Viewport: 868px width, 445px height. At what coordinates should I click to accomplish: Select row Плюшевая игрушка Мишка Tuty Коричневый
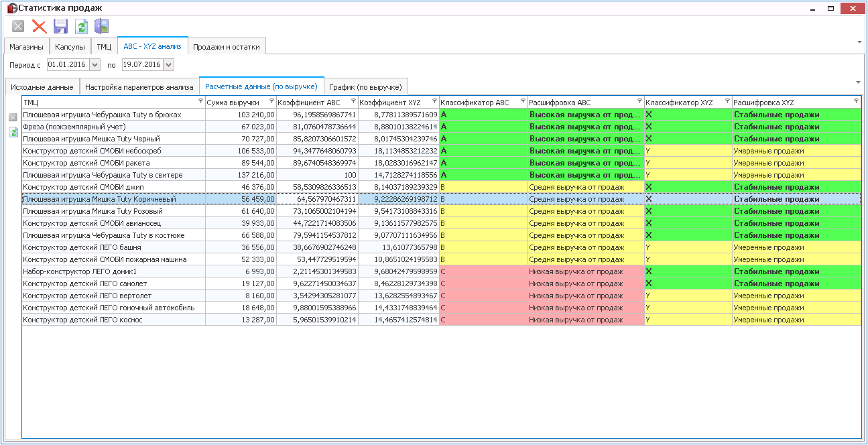click(x=441, y=199)
